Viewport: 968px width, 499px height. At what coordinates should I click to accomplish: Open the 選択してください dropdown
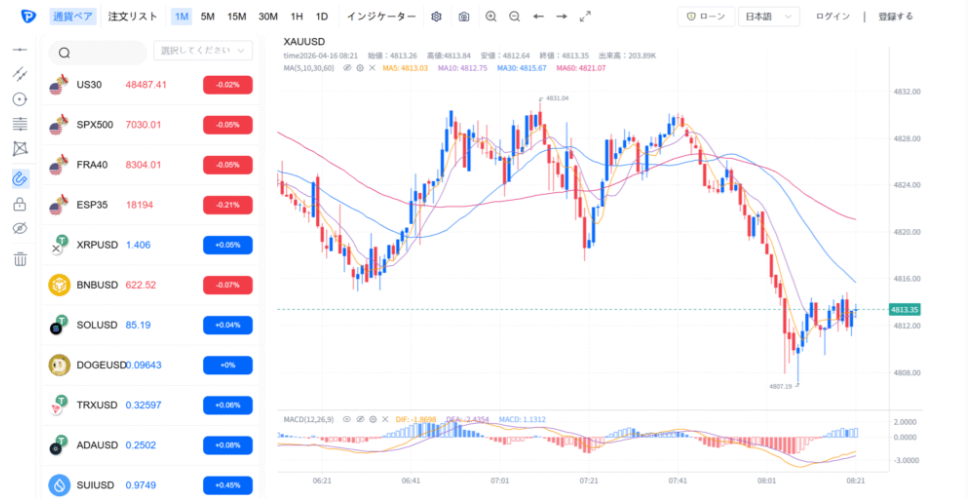202,50
